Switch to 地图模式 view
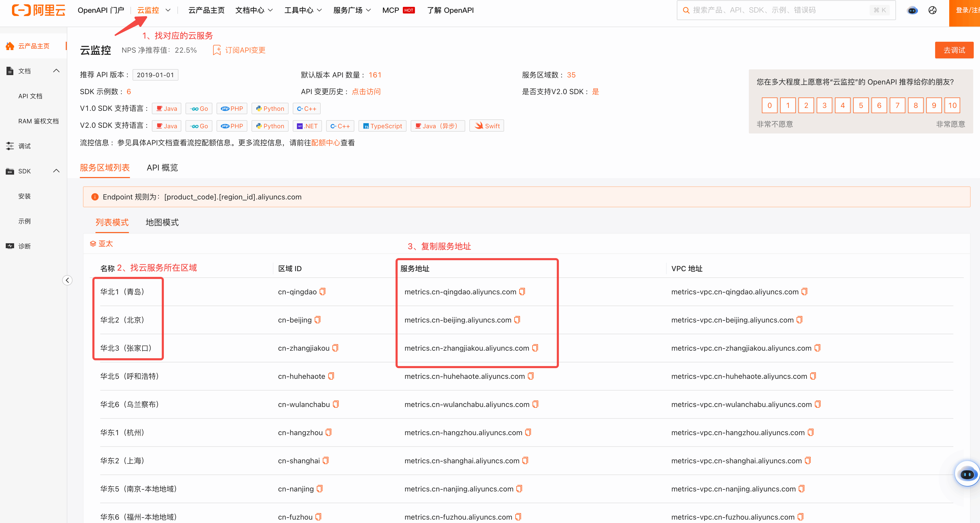The image size is (980, 523). (x=162, y=222)
